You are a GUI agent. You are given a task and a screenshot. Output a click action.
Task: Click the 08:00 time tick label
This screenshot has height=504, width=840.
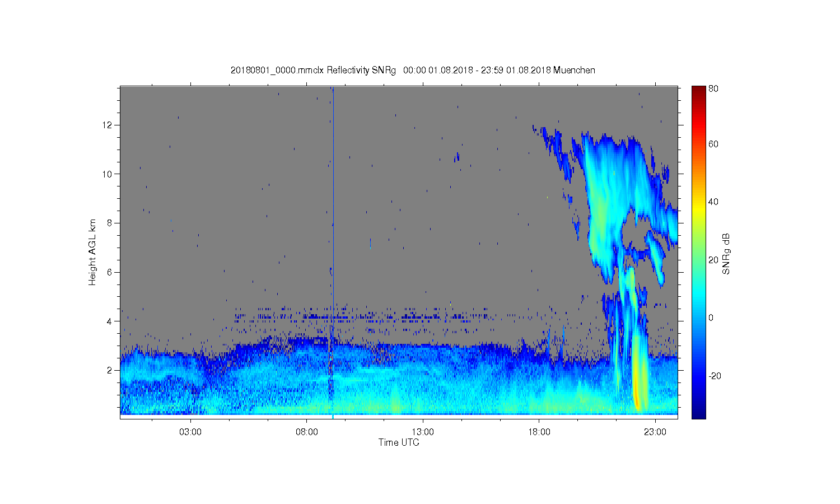(307, 432)
